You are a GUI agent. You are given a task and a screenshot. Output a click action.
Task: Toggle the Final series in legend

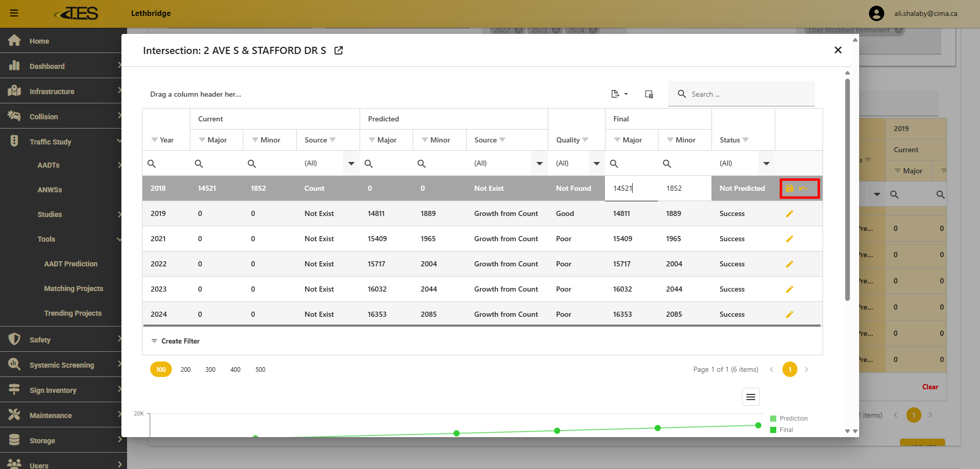(x=786, y=430)
